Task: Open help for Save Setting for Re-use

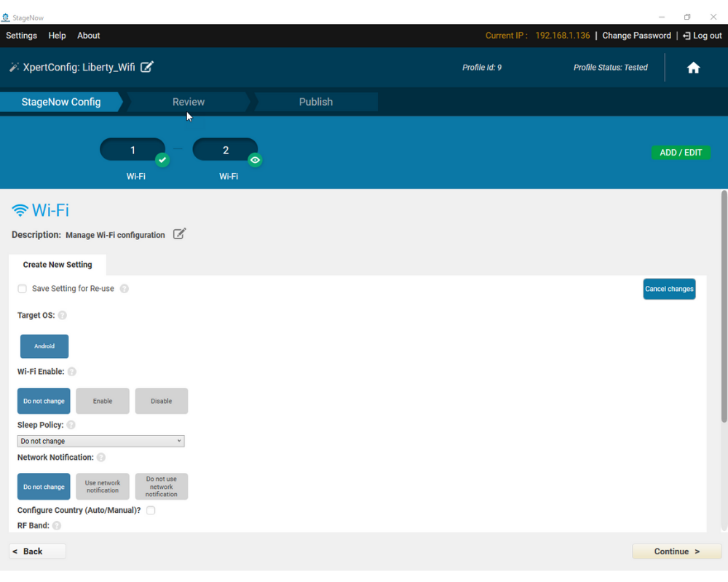Action: pos(124,289)
